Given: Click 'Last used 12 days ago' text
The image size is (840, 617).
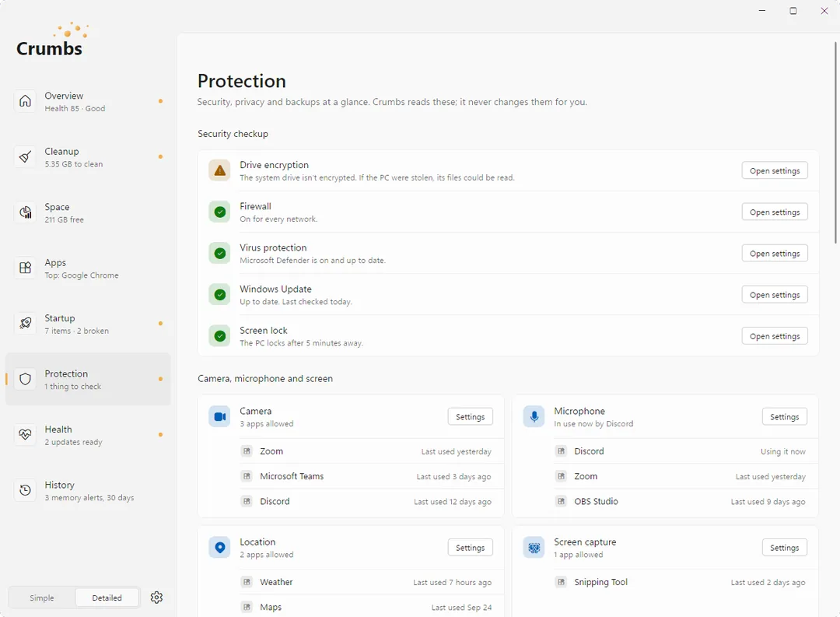Looking at the screenshot, I should (453, 502).
